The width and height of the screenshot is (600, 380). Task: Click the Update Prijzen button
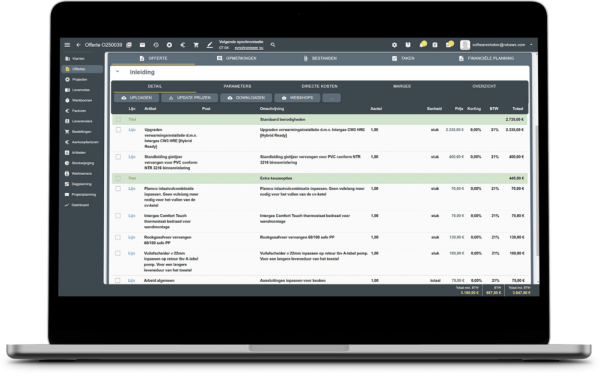coord(190,98)
